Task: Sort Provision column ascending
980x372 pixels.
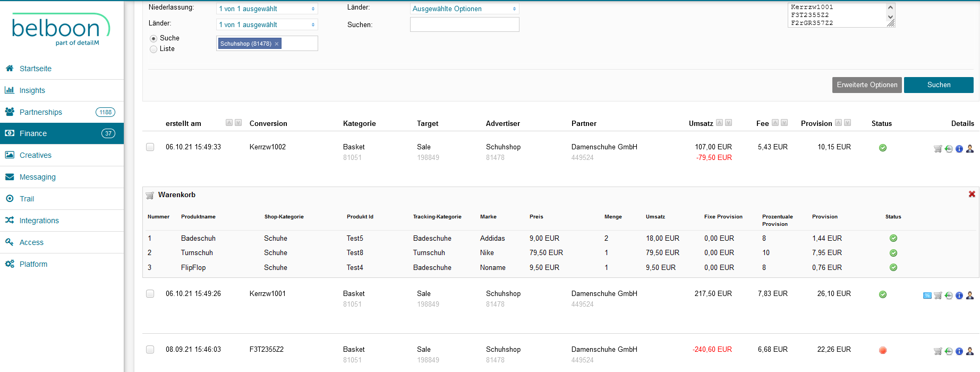Action: click(x=839, y=123)
